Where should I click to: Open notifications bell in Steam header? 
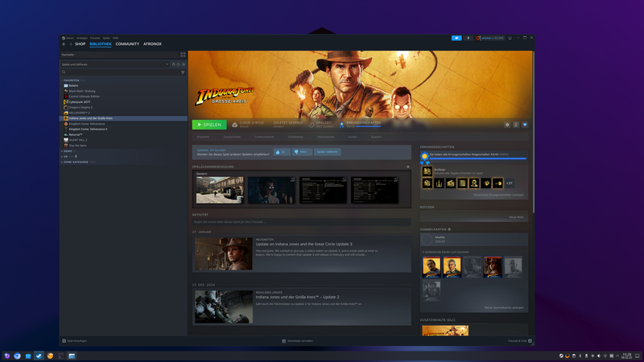coord(469,38)
